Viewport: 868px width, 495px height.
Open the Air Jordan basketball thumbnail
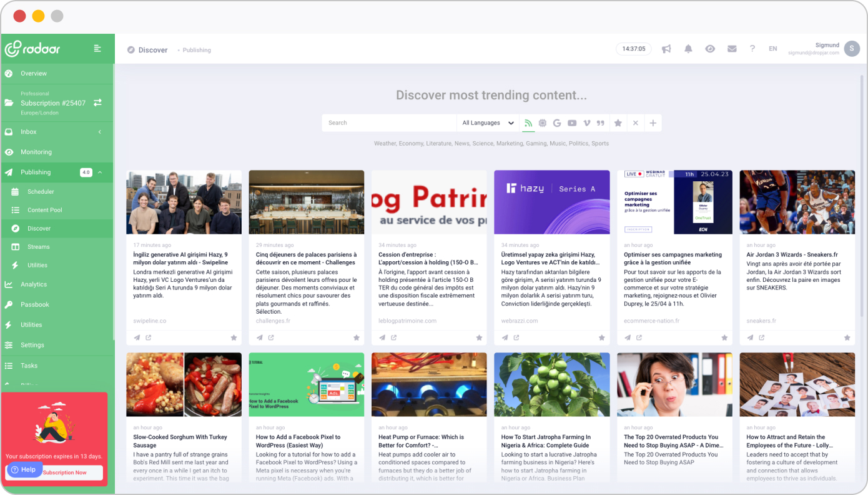797,202
